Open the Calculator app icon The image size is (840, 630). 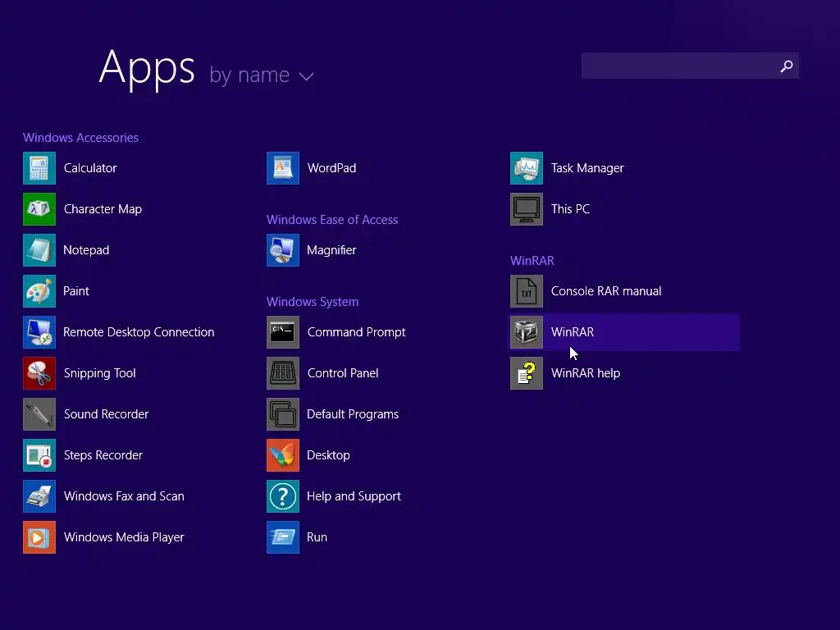pyautogui.click(x=39, y=168)
